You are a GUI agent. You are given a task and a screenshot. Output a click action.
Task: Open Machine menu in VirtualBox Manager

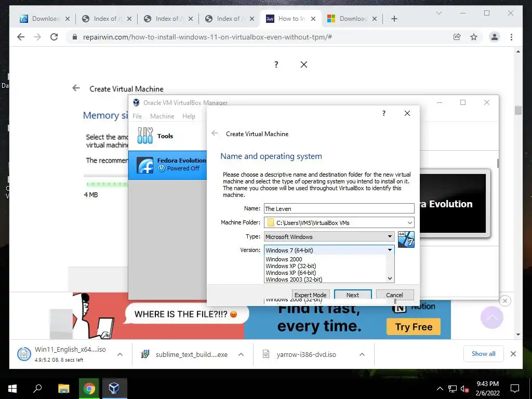click(x=162, y=116)
